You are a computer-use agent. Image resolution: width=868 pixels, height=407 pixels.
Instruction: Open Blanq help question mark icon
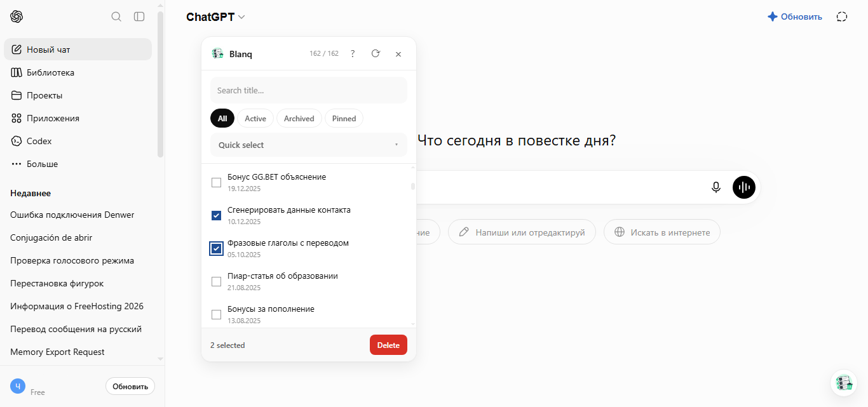tap(353, 54)
